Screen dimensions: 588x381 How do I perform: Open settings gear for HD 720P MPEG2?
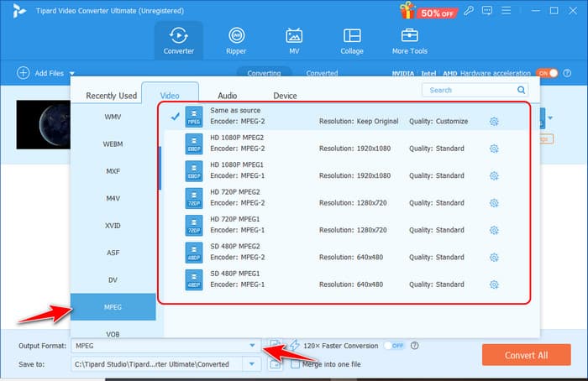coord(494,203)
